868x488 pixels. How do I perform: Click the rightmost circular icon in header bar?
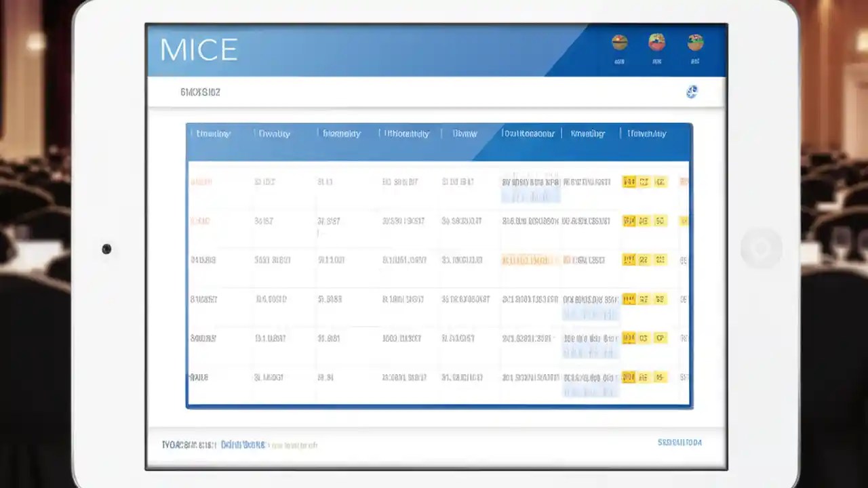click(695, 42)
